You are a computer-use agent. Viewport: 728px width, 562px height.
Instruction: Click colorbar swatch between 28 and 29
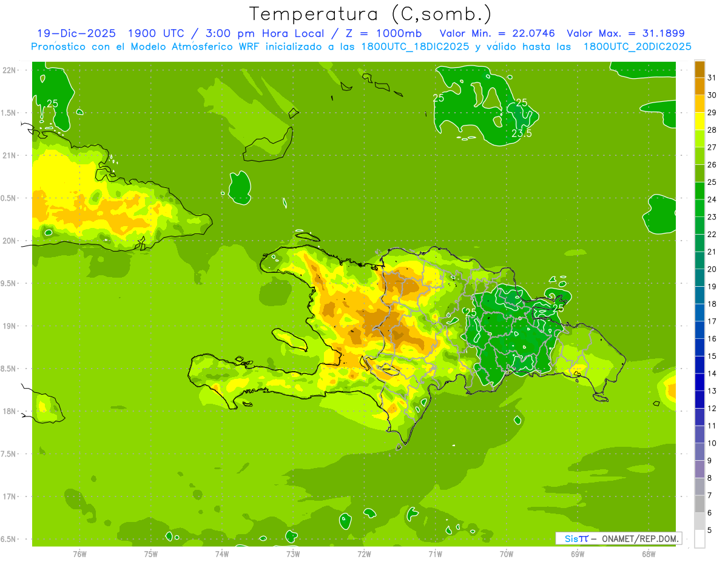pyautogui.click(x=699, y=121)
